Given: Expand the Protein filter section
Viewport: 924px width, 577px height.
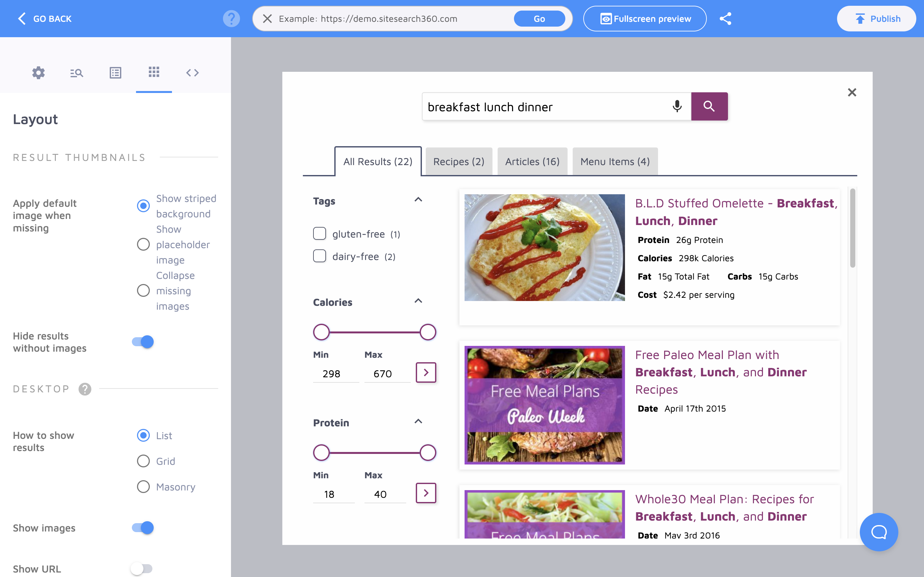Looking at the screenshot, I should pos(418,422).
